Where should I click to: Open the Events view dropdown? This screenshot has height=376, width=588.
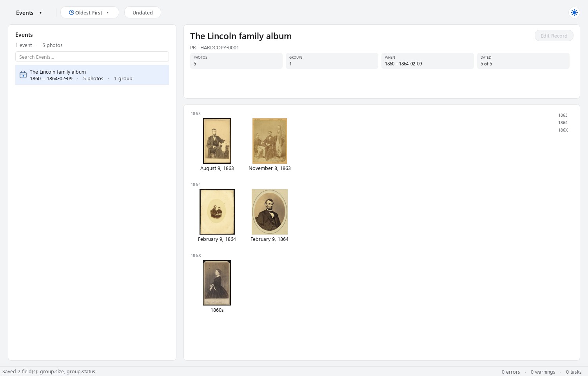tap(29, 13)
